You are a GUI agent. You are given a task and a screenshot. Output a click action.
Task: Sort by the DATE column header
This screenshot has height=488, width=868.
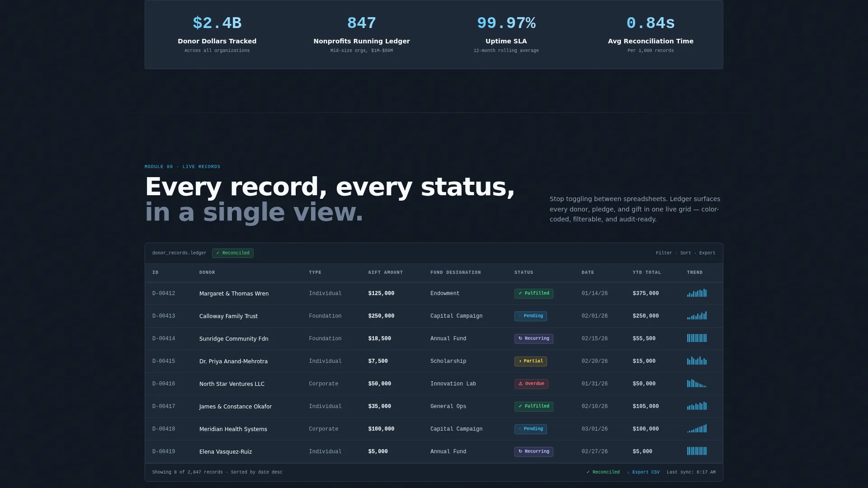[588, 272]
